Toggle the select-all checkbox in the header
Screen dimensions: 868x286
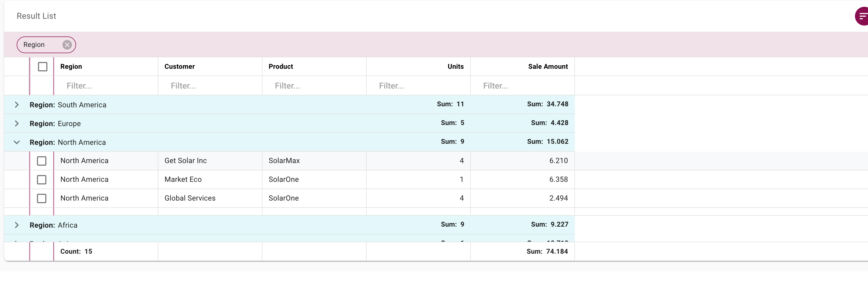(42, 66)
